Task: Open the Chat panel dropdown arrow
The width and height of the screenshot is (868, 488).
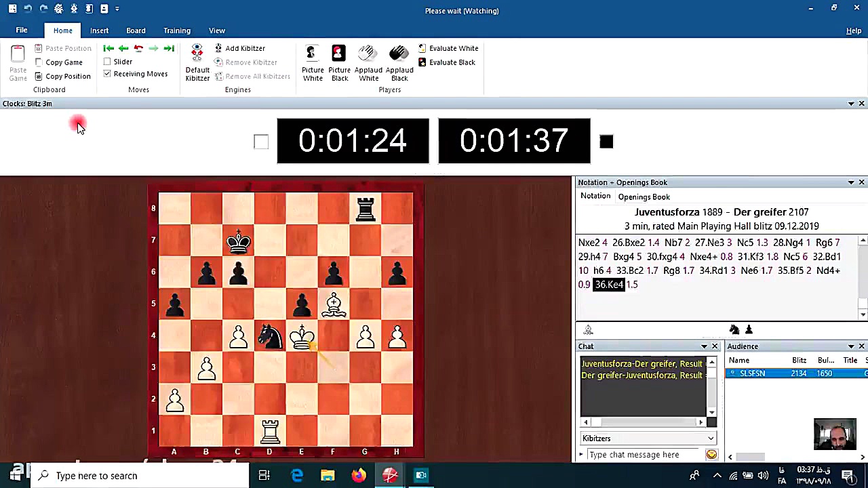Action: 704,346
